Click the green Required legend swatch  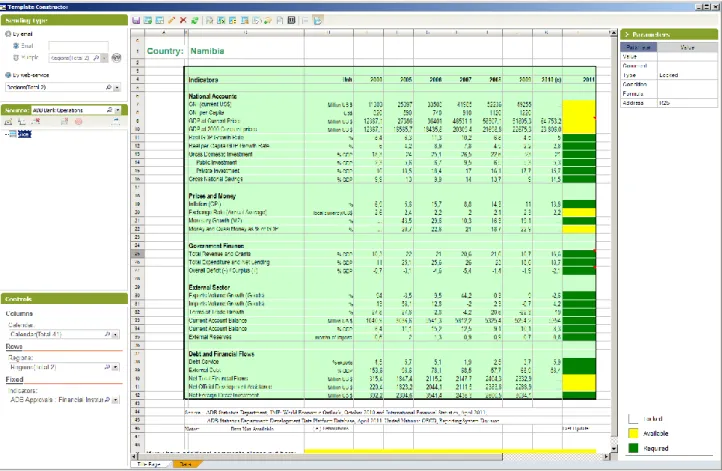634,448
